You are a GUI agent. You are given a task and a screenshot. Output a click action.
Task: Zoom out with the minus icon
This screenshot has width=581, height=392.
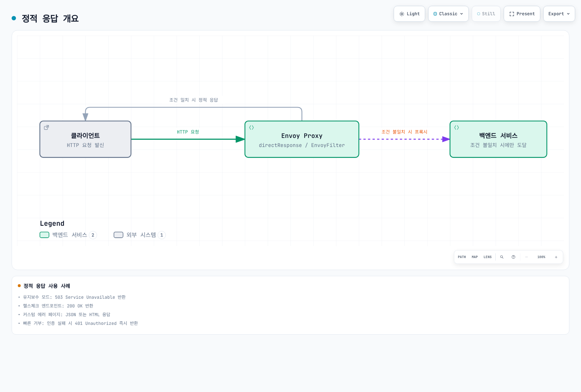[x=527, y=257]
